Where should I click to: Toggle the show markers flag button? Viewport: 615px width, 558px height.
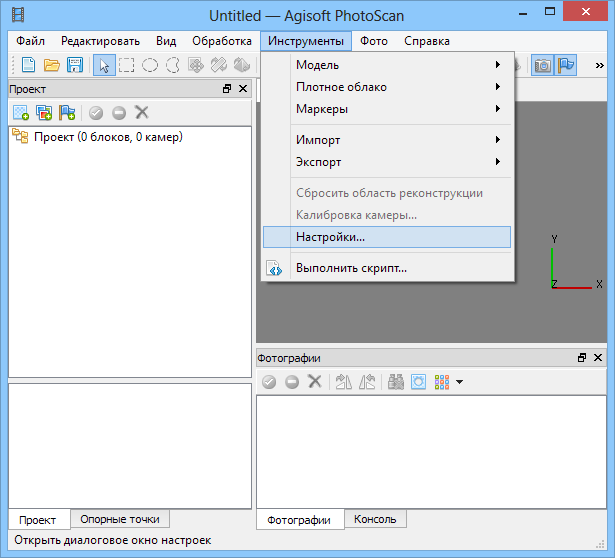pyautogui.click(x=566, y=65)
